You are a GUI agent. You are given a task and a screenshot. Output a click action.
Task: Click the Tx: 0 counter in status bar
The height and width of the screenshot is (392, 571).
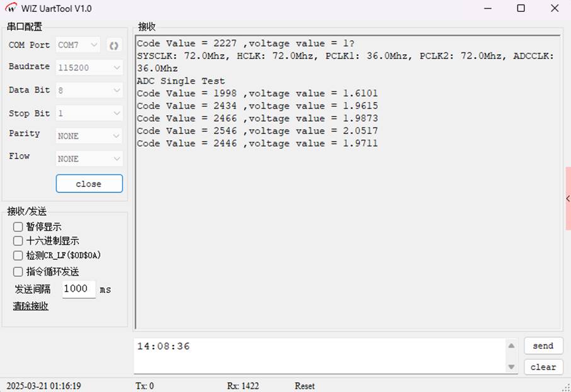(x=145, y=386)
